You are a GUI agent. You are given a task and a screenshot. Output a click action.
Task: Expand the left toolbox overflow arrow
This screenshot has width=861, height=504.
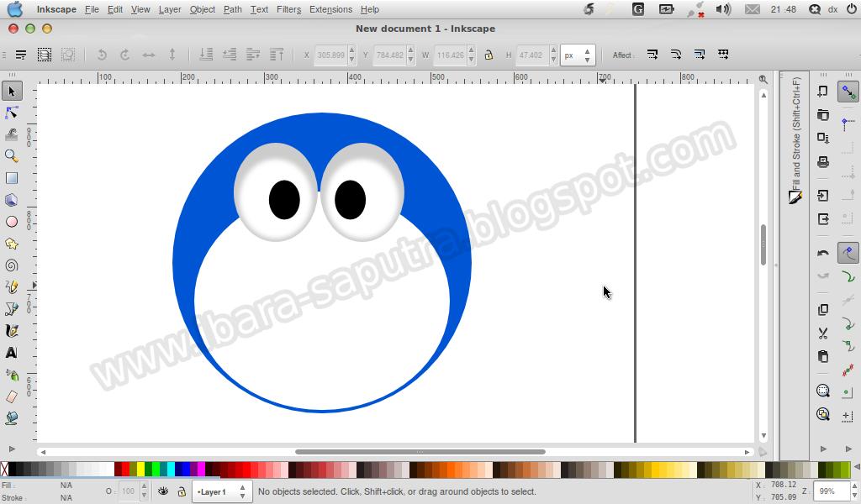[x=12, y=449]
